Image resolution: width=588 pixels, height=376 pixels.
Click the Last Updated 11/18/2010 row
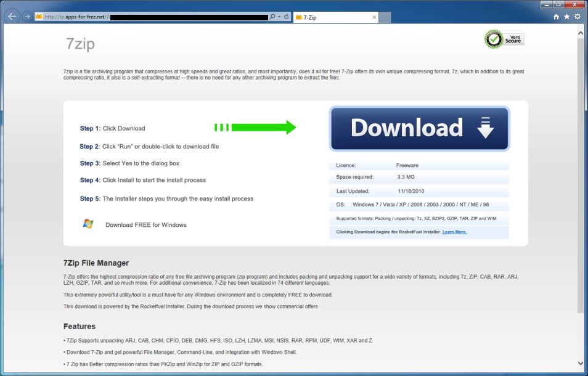point(419,191)
